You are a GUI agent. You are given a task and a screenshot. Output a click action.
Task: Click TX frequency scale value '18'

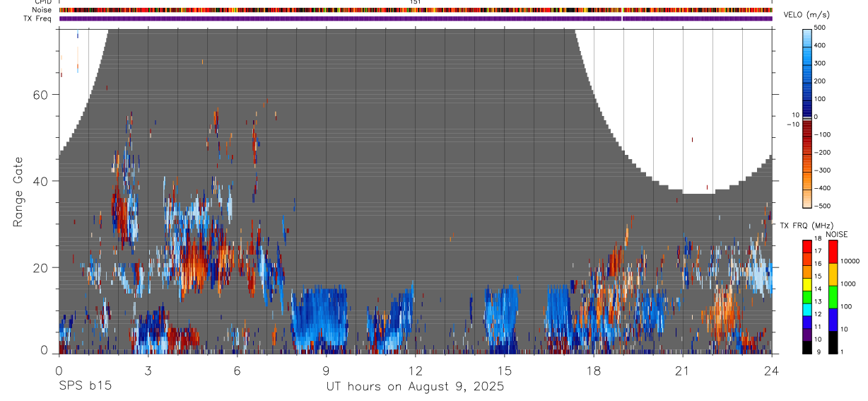pos(817,239)
